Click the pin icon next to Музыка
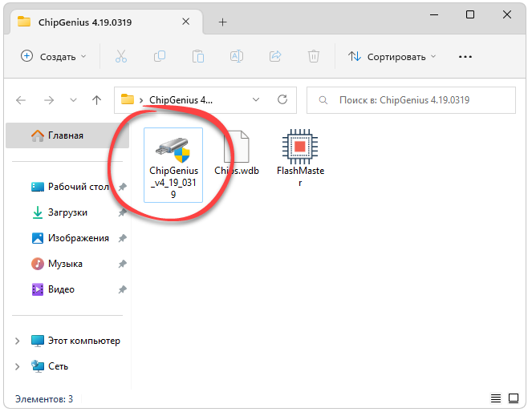532x412 pixels. (123, 264)
